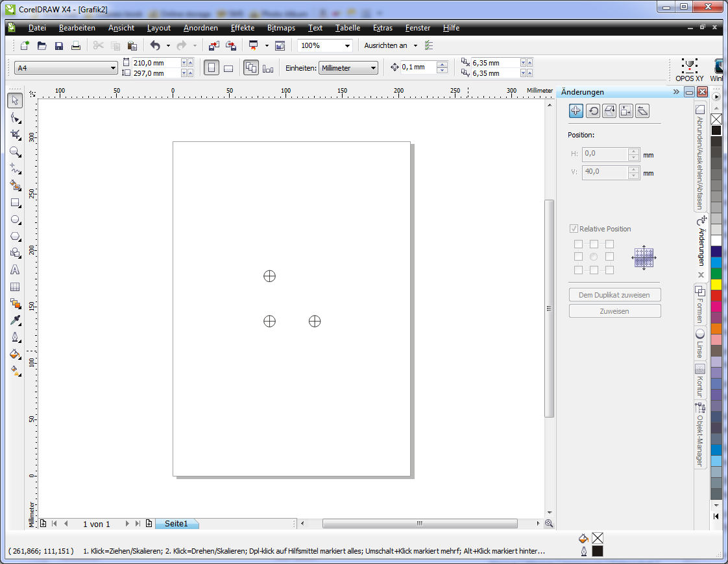Image resolution: width=728 pixels, height=564 pixels.
Task: Open the Effekte menu
Action: point(242,28)
